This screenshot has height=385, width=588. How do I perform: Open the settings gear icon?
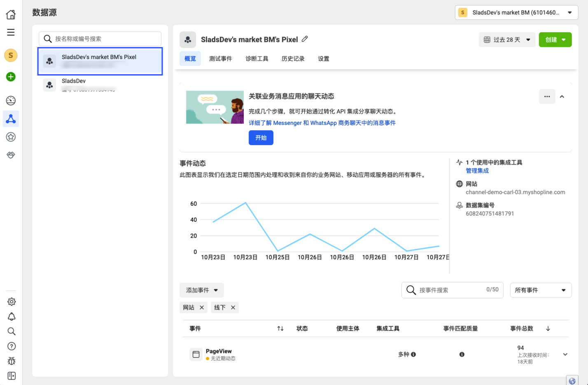(12, 302)
